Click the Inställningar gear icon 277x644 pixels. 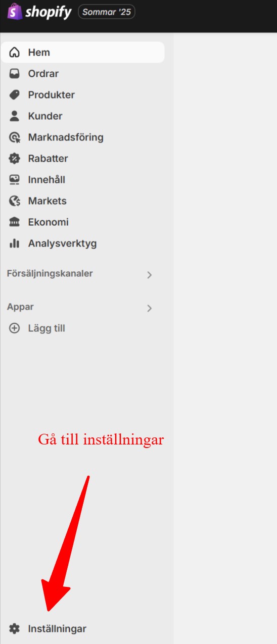coord(15,629)
